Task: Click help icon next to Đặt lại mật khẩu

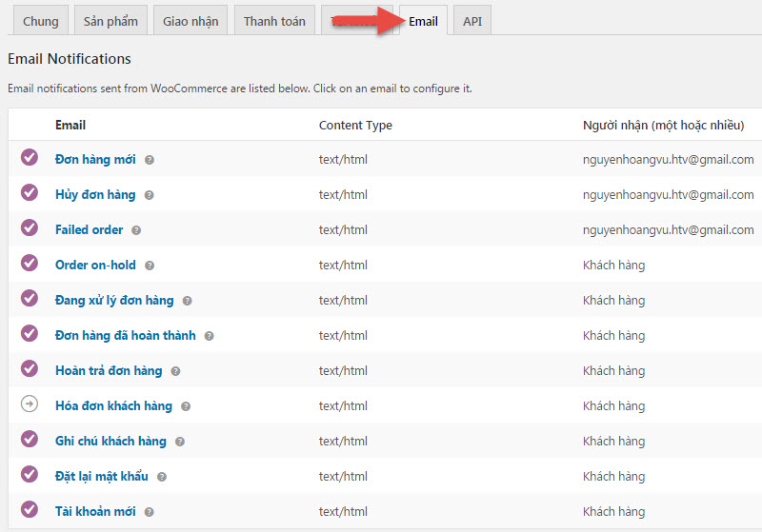Action: pos(162,477)
